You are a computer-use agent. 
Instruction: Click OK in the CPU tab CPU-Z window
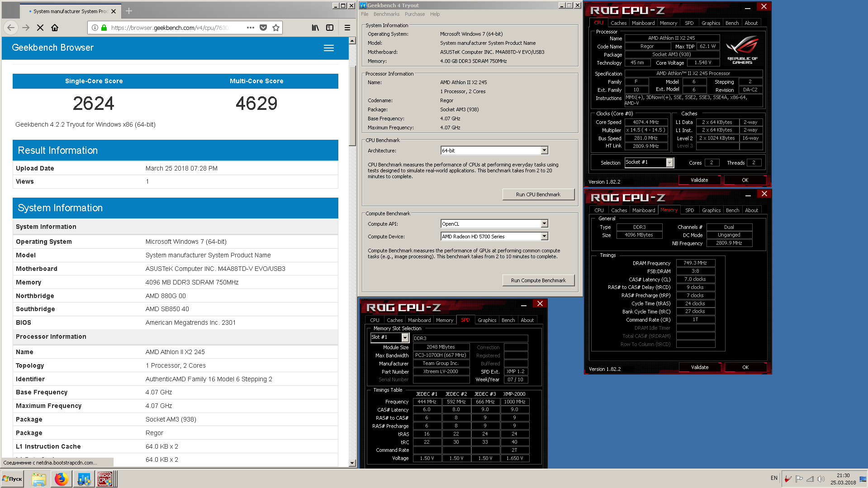point(745,180)
